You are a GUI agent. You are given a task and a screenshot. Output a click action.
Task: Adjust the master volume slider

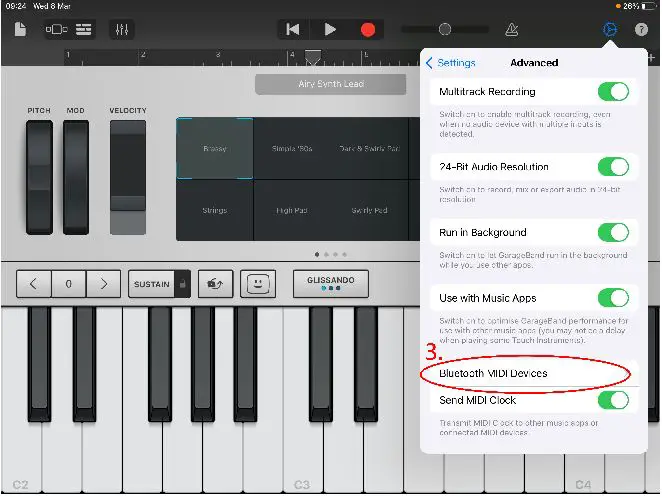coord(445,29)
